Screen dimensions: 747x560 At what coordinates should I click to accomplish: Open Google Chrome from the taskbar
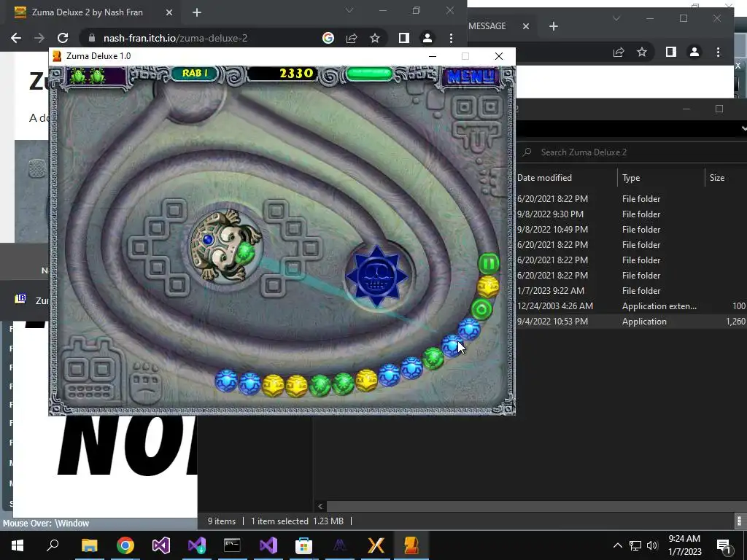point(125,545)
